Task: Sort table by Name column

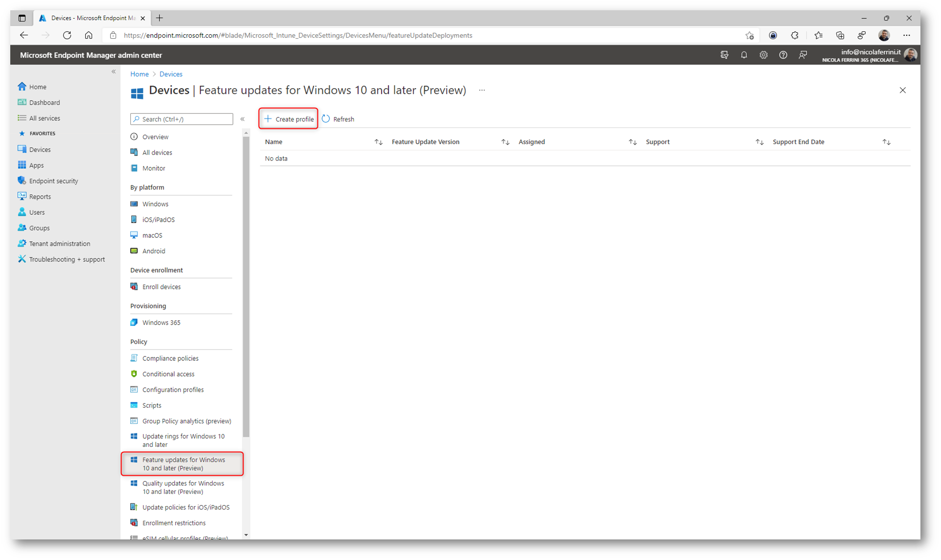Action: click(x=378, y=142)
